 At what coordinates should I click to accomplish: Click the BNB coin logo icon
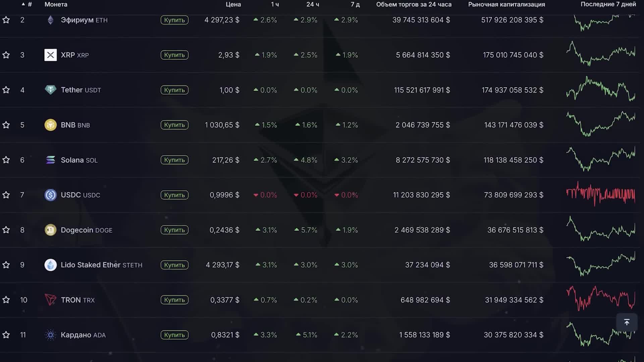point(50,125)
